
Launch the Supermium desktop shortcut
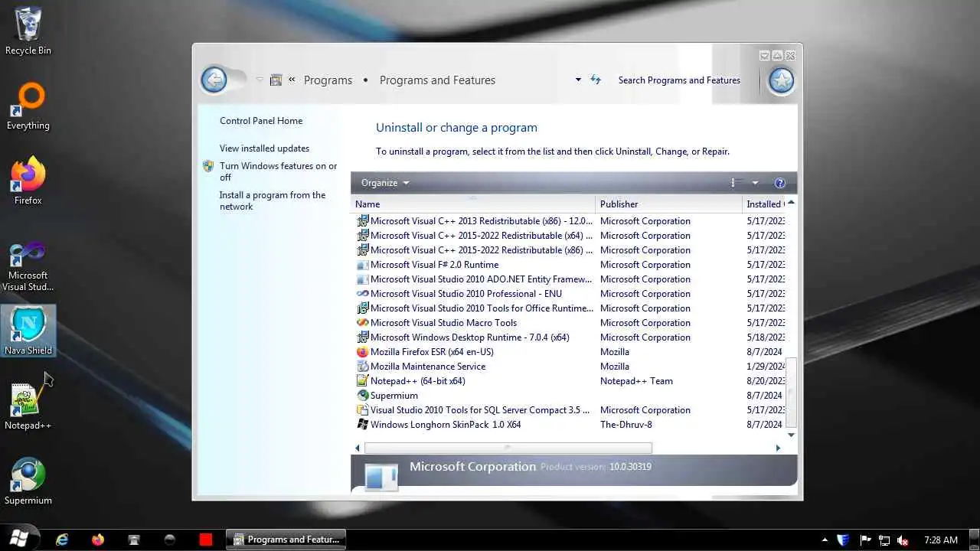28,482
